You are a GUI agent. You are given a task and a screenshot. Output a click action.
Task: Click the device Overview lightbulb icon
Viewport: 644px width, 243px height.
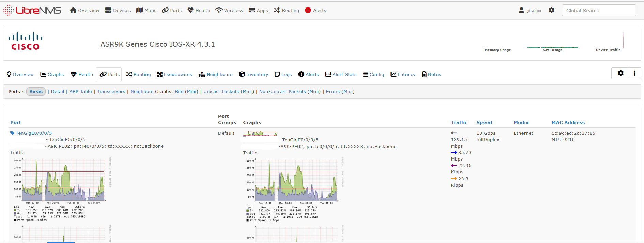[x=9, y=74]
